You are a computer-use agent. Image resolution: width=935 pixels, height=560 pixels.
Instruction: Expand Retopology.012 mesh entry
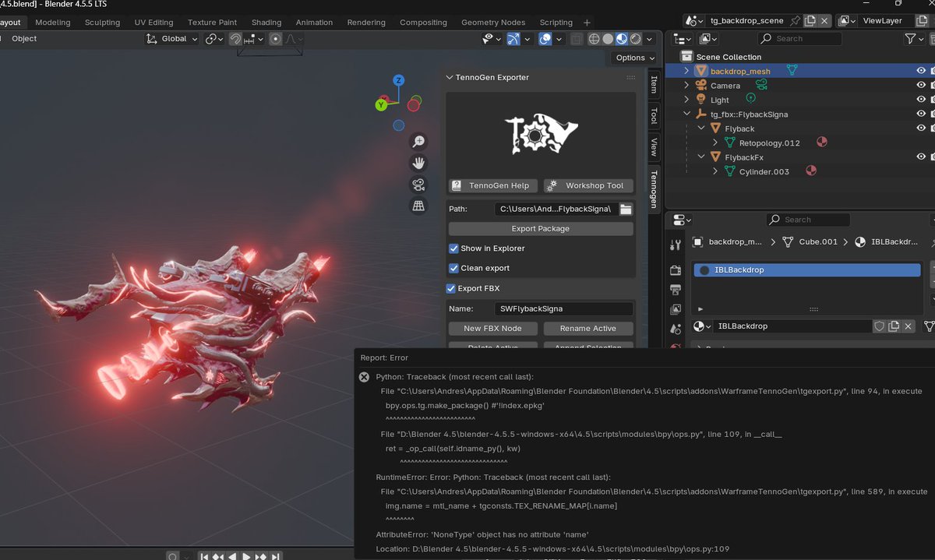(715, 143)
